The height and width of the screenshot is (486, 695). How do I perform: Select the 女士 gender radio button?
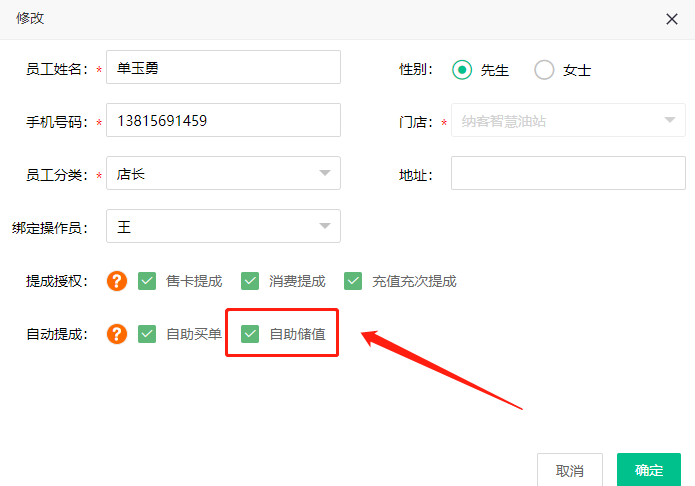[544, 70]
